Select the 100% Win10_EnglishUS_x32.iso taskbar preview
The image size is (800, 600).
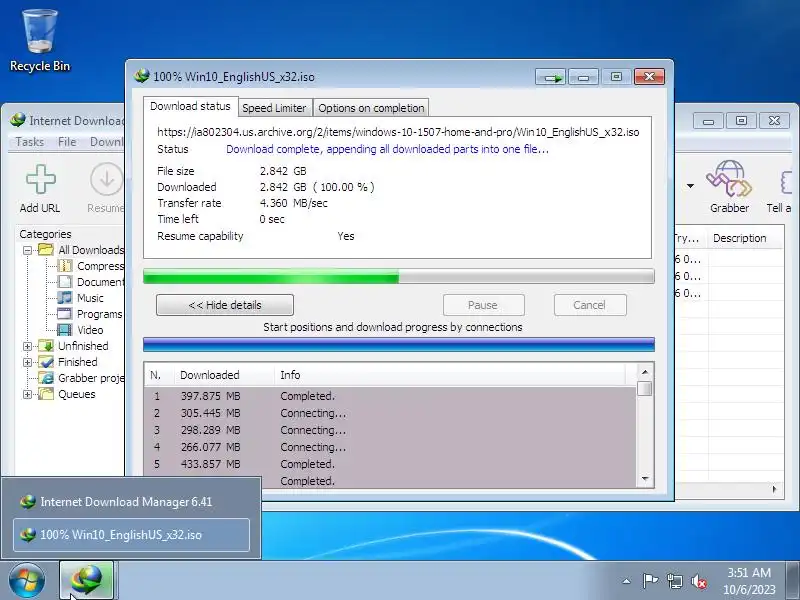pos(132,535)
